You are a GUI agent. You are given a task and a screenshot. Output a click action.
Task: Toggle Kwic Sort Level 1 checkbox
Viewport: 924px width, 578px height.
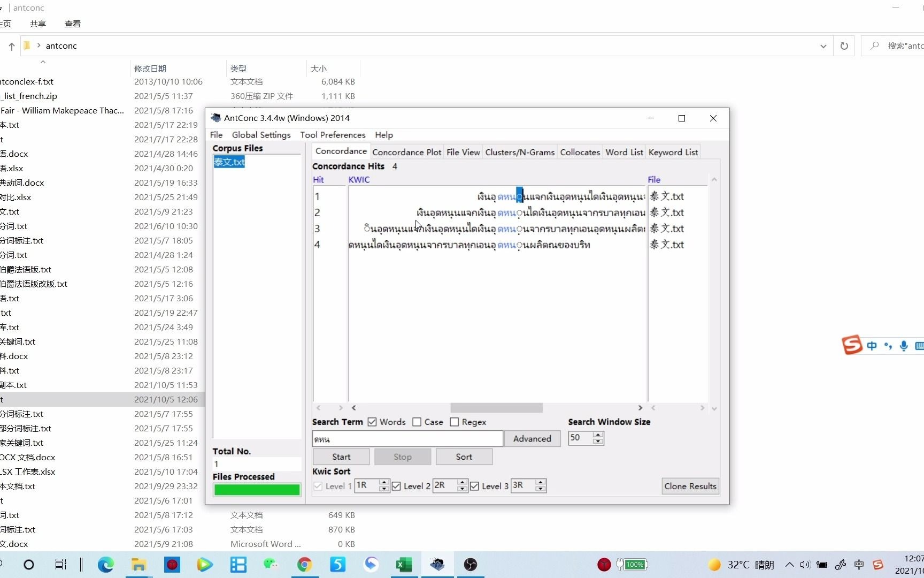coord(318,486)
